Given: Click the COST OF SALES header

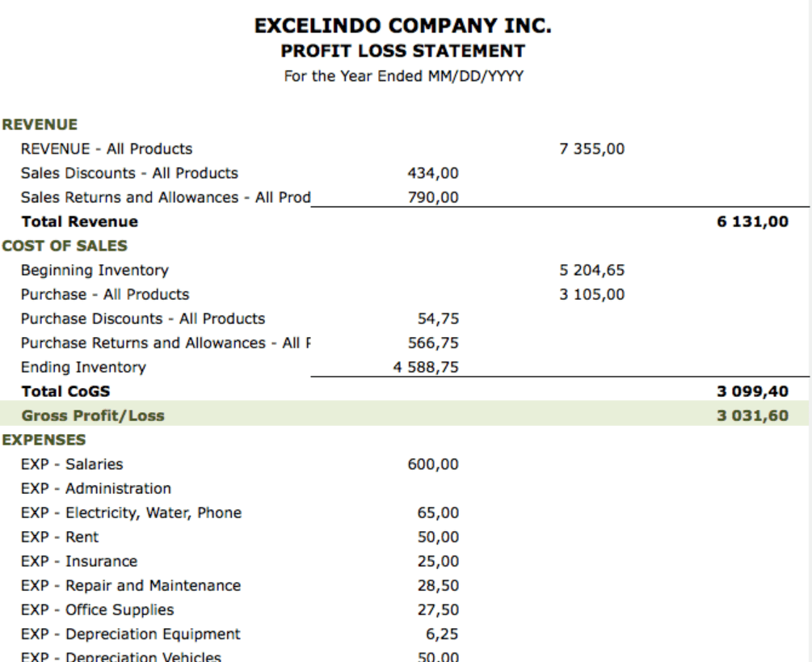Looking at the screenshot, I should (x=64, y=246).
